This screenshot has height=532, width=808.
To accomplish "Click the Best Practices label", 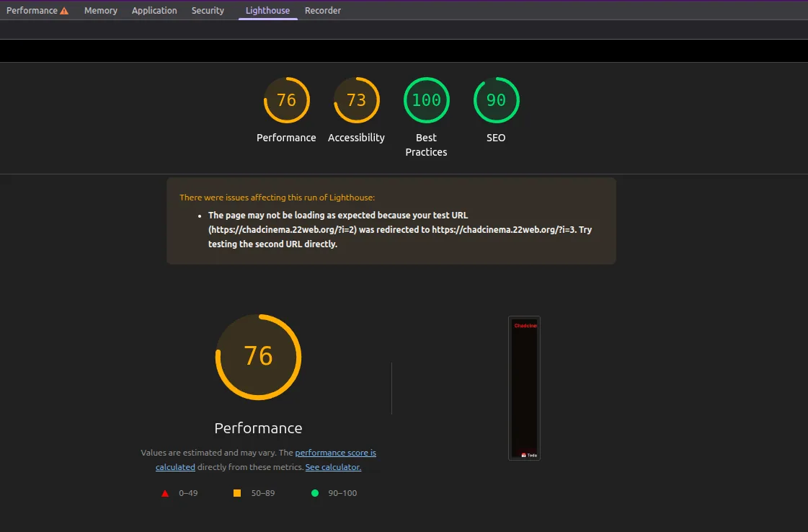I will click(x=426, y=145).
